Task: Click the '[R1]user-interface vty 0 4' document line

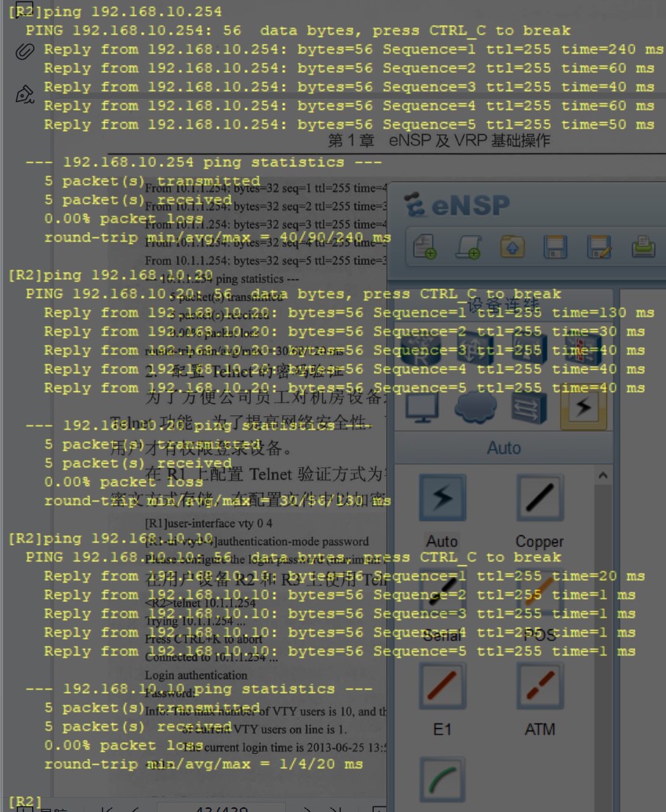Action: [208, 523]
